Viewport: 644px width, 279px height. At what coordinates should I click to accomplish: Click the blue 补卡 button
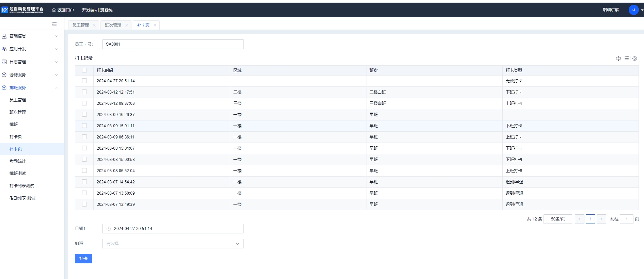(x=83, y=259)
